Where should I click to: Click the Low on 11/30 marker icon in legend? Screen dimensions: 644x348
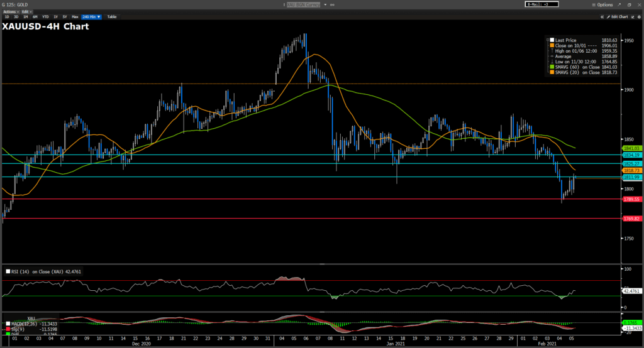[x=552, y=62]
